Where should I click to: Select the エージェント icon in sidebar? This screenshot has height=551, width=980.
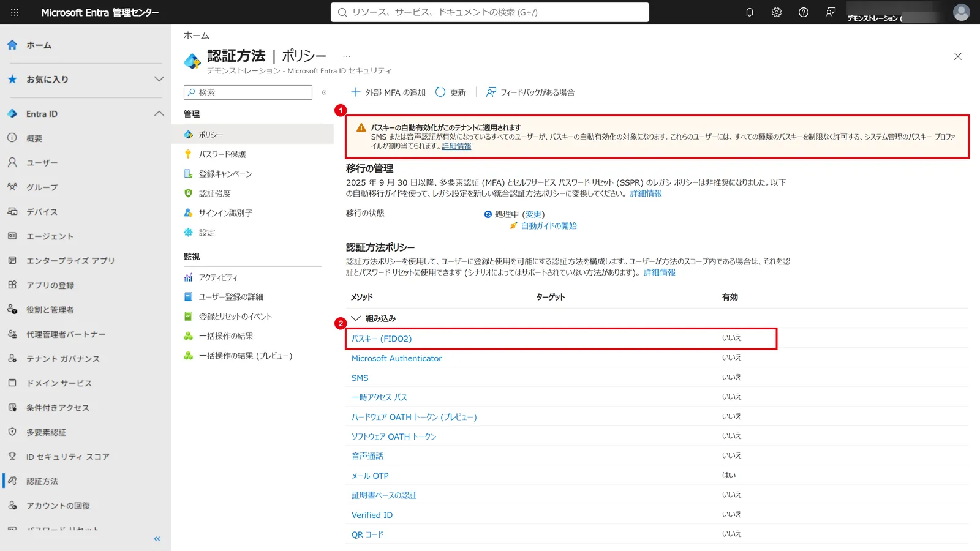tap(12, 236)
